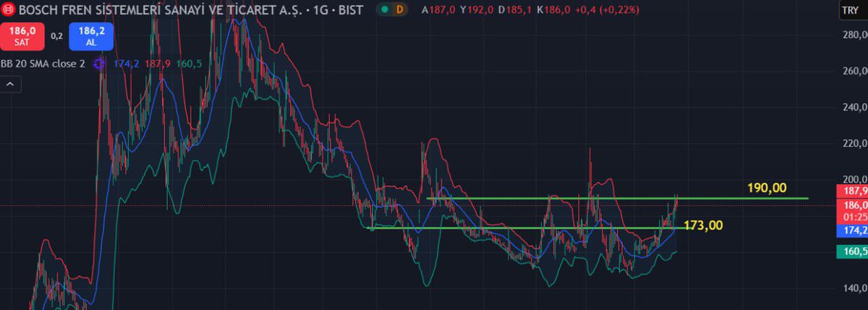Image resolution: width=868 pixels, height=310 pixels.
Task: Click the red 187,9 price scale label
Action: [x=854, y=190]
